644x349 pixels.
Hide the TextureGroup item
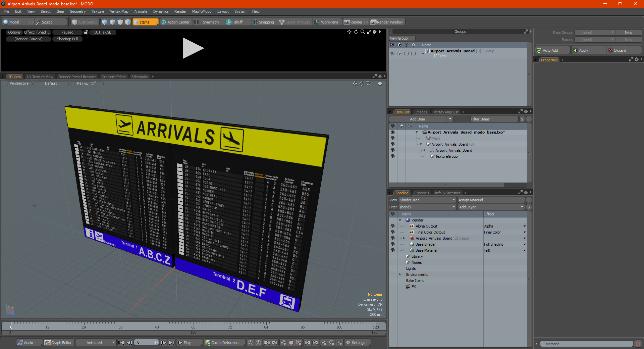[392, 156]
